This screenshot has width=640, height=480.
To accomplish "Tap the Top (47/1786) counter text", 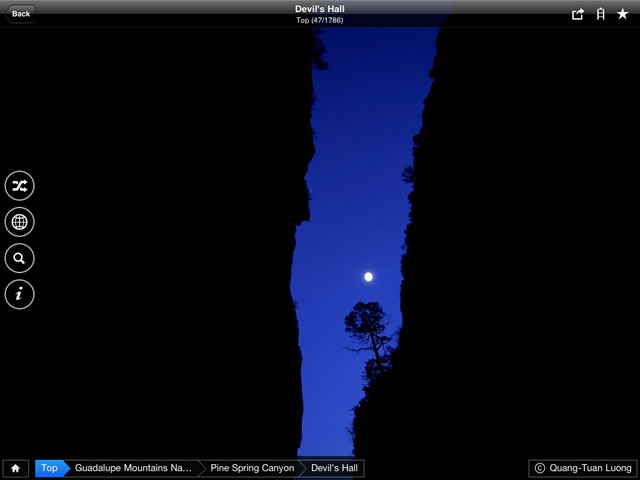I will tap(320, 20).
